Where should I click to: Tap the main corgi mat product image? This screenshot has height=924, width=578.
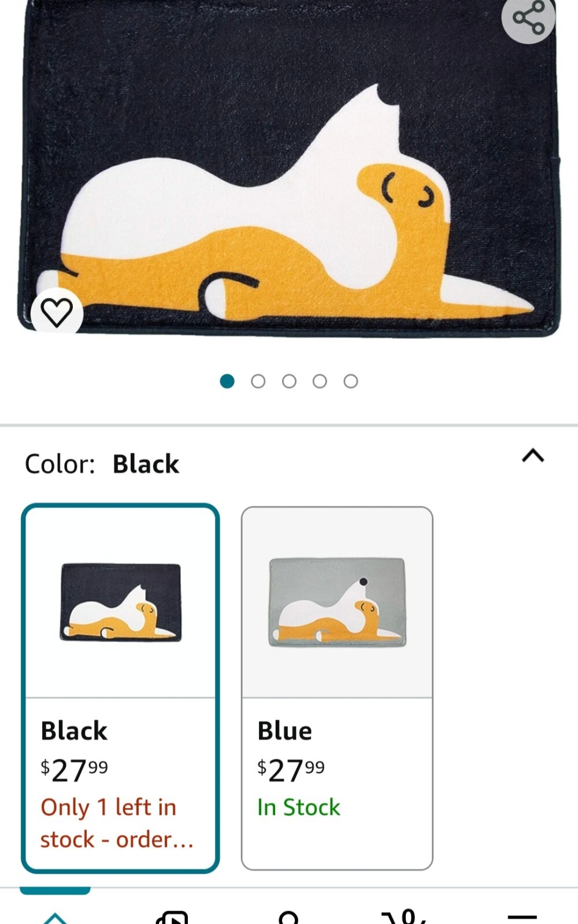tap(289, 173)
